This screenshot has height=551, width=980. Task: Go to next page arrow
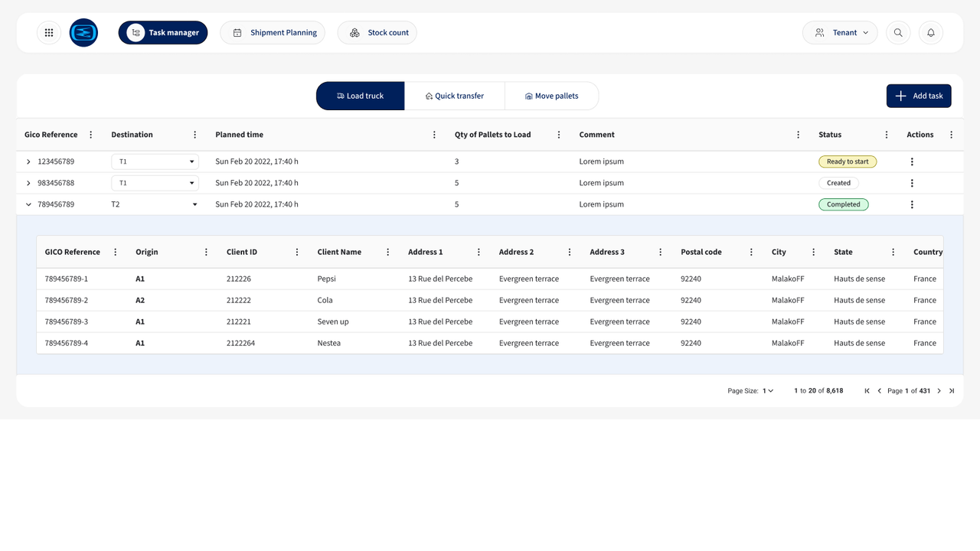coord(939,391)
